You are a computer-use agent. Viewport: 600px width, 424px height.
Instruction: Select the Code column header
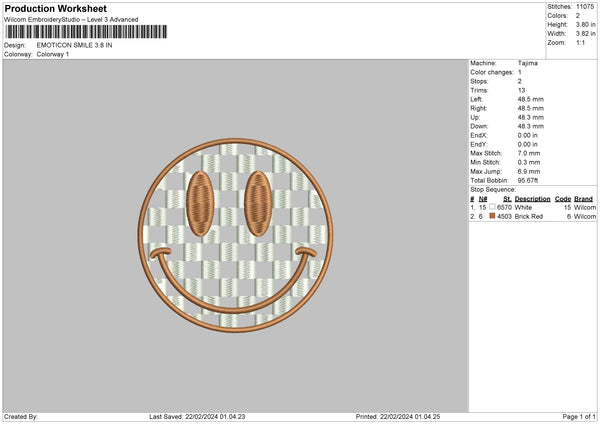coord(563,199)
